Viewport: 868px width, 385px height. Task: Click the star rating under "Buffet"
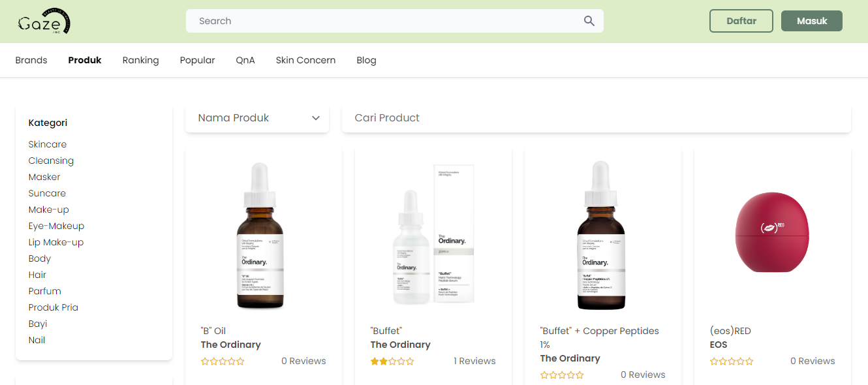392,361
